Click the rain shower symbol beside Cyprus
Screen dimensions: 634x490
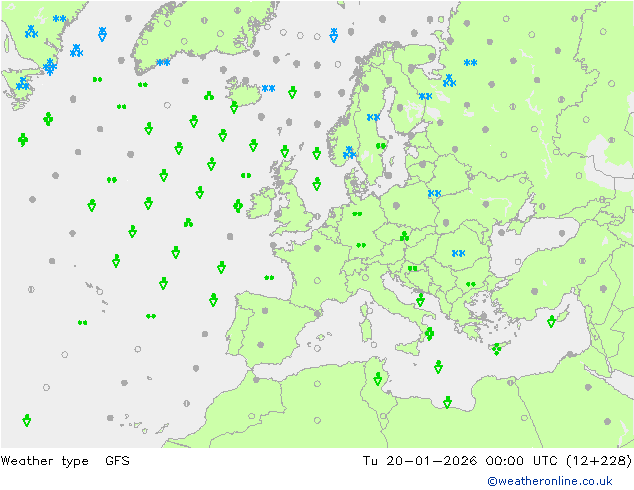click(x=551, y=321)
